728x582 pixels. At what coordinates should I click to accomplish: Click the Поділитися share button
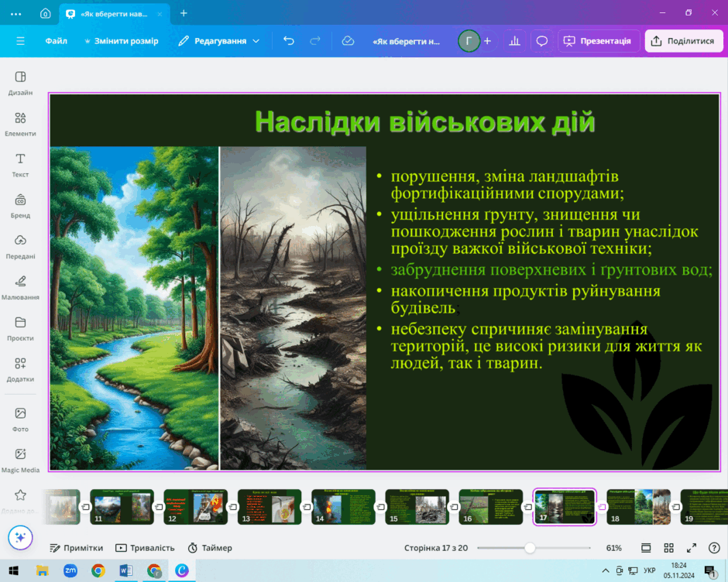click(x=683, y=41)
